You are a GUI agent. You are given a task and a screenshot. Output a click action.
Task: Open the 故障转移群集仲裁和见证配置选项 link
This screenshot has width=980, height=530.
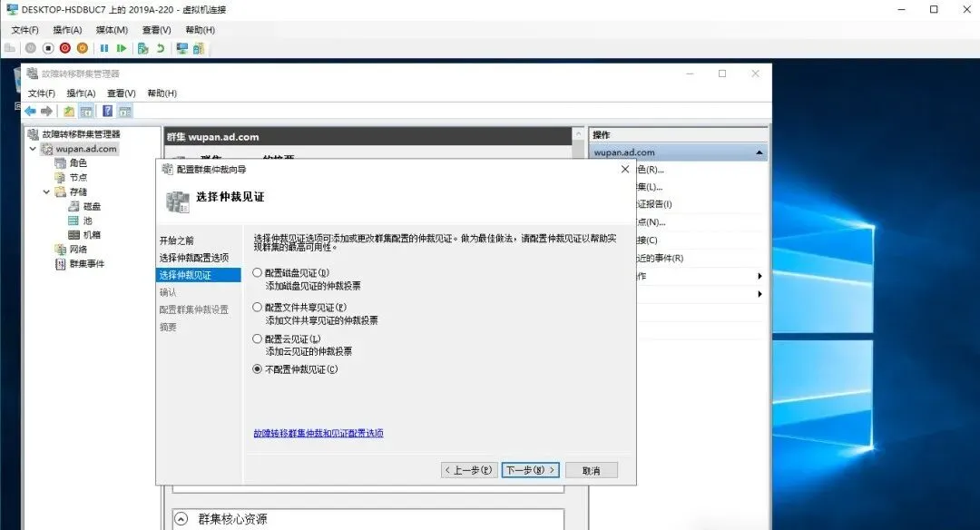coord(318,433)
